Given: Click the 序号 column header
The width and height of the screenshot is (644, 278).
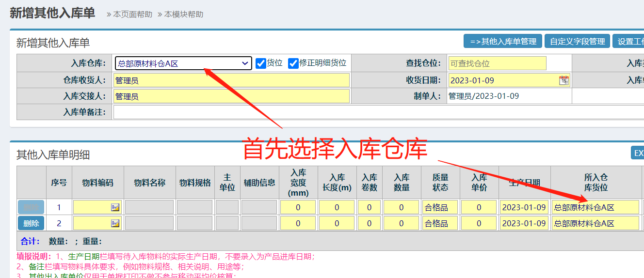Looking at the screenshot, I should 59,183.
